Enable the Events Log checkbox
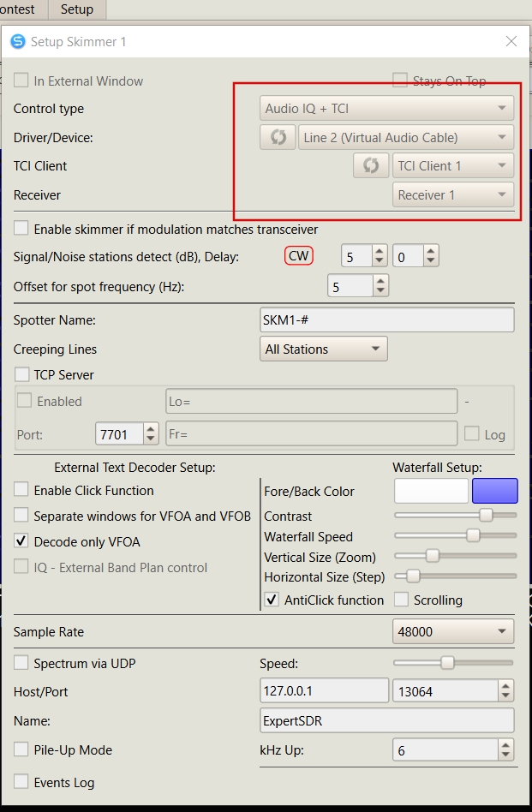Viewport: 532px width, 812px height. click(x=21, y=782)
